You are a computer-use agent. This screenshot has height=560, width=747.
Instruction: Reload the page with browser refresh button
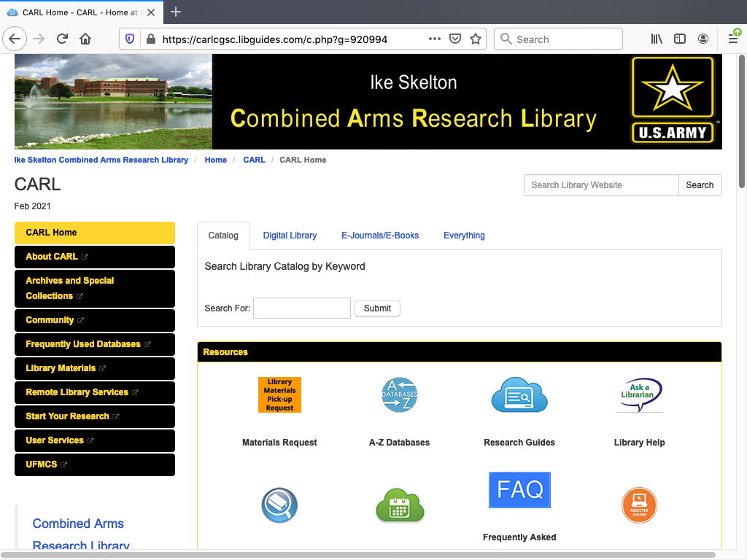(62, 39)
